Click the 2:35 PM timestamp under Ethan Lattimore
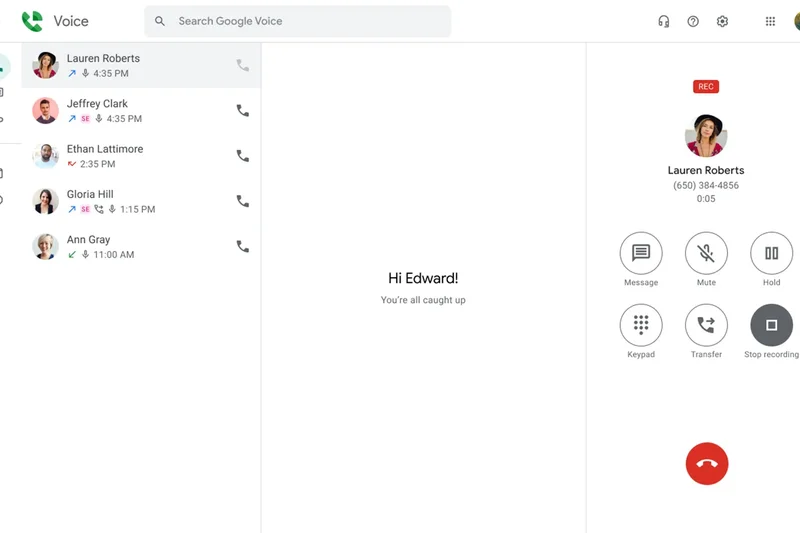800x533 pixels. pyautogui.click(x=97, y=164)
